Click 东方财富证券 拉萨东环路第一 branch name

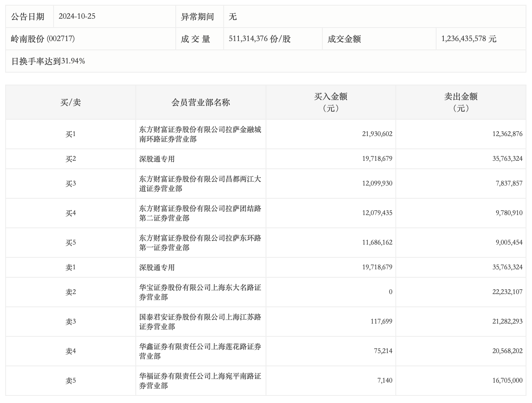point(200,243)
